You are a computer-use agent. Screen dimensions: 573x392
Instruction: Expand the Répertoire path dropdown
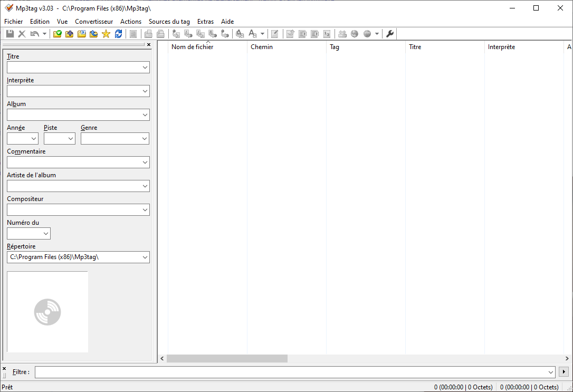145,257
